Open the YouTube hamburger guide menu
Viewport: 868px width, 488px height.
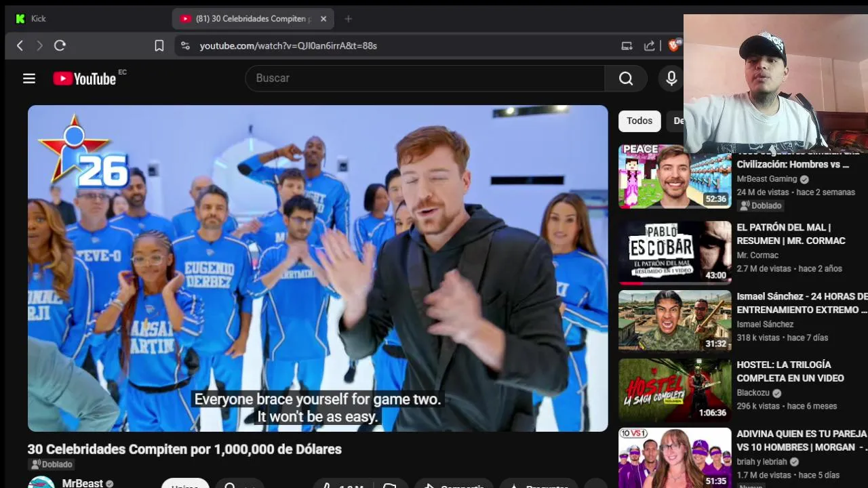coord(29,79)
